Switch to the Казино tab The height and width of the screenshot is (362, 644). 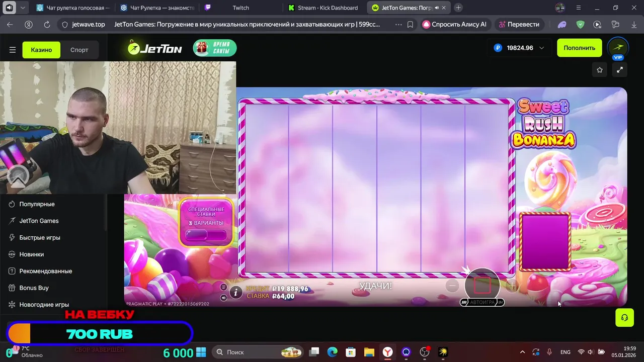41,50
